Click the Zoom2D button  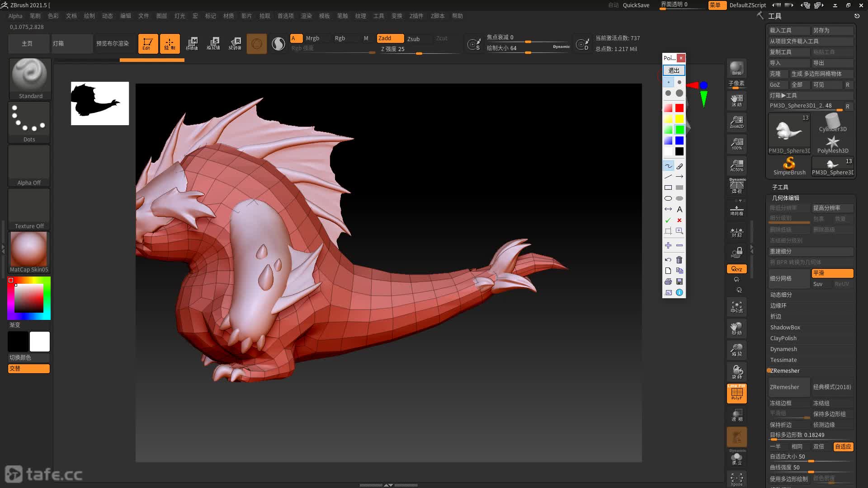tap(736, 122)
